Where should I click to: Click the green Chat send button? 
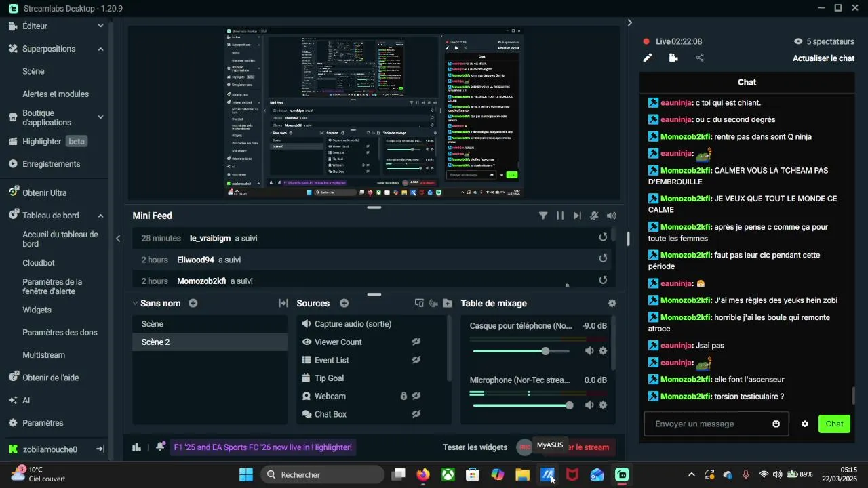tap(834, 424)
